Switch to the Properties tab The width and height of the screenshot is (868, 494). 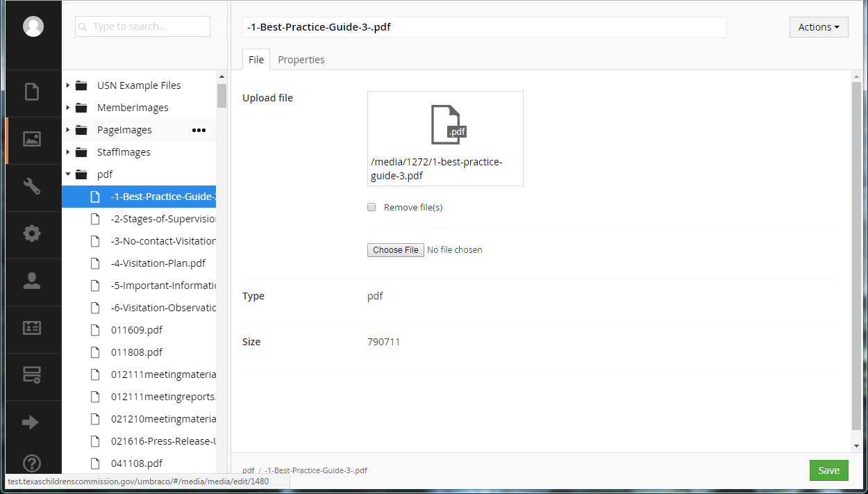tap(301, 60)
